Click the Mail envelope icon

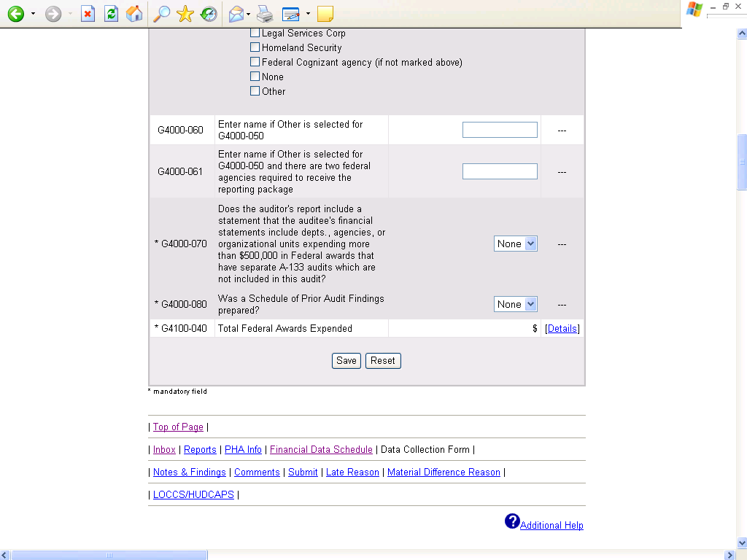click(236, 14)
